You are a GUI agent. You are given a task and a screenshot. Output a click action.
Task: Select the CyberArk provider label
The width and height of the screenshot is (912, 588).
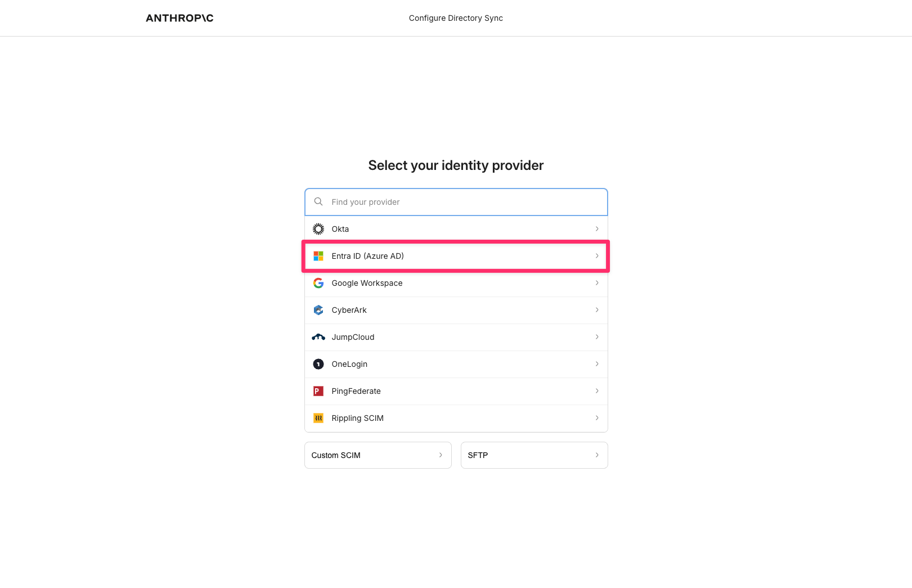349,310
